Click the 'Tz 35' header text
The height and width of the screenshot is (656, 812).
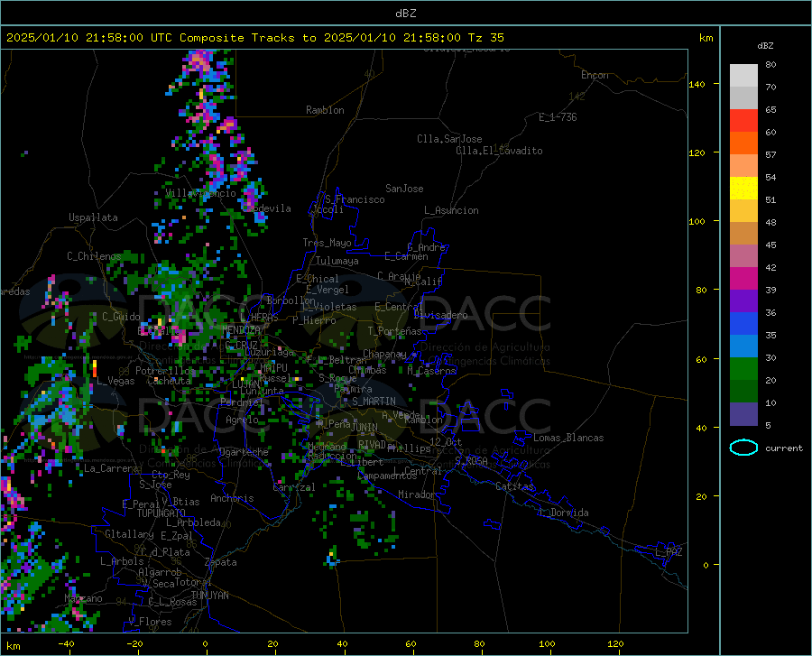point(485,38)
